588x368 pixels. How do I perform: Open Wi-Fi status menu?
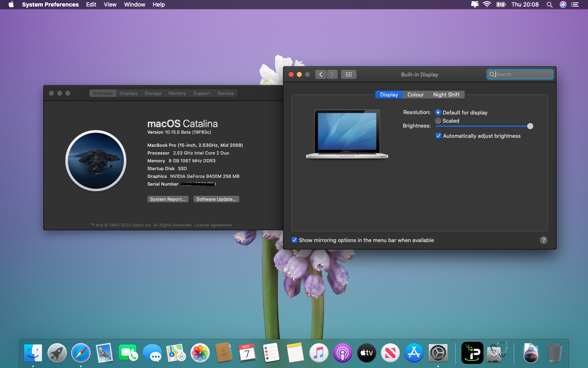pos(487,4)
